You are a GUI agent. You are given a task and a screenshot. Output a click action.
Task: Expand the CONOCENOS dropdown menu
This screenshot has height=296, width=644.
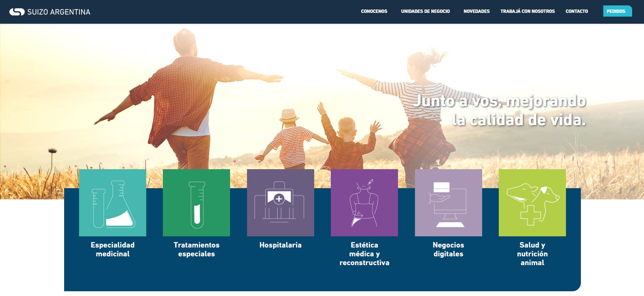pos(374,11)
